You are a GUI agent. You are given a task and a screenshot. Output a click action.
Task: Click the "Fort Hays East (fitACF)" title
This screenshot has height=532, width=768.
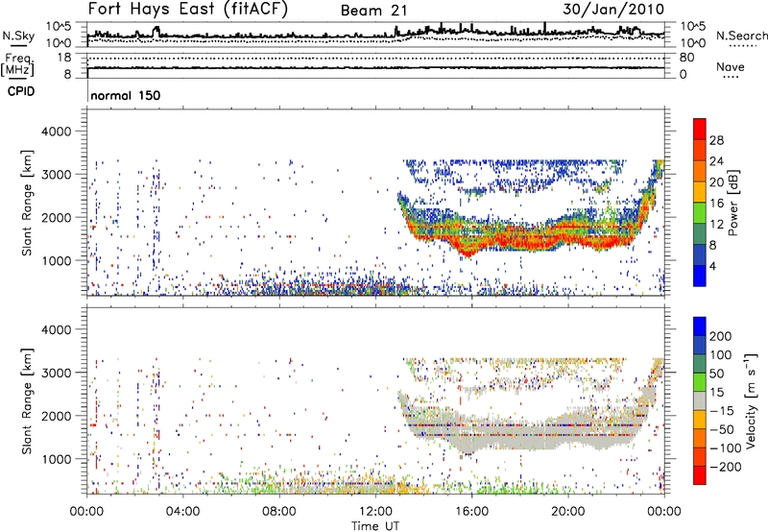[x=188, y=9]
